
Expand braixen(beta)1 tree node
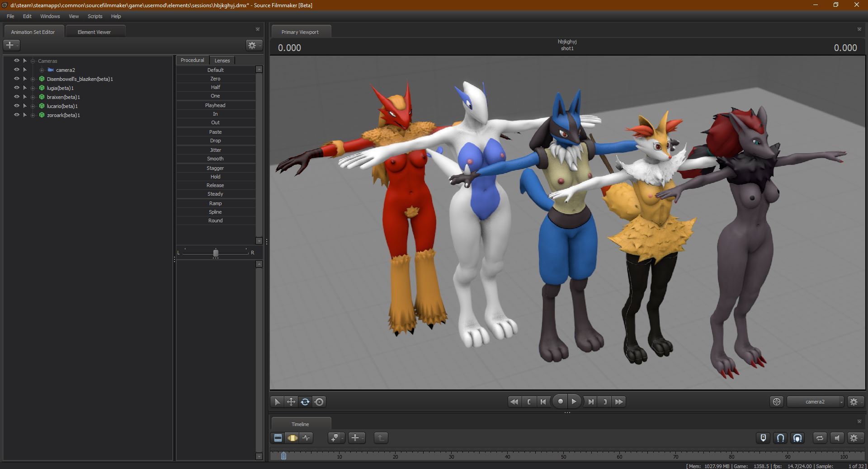[x=33, y=97]
